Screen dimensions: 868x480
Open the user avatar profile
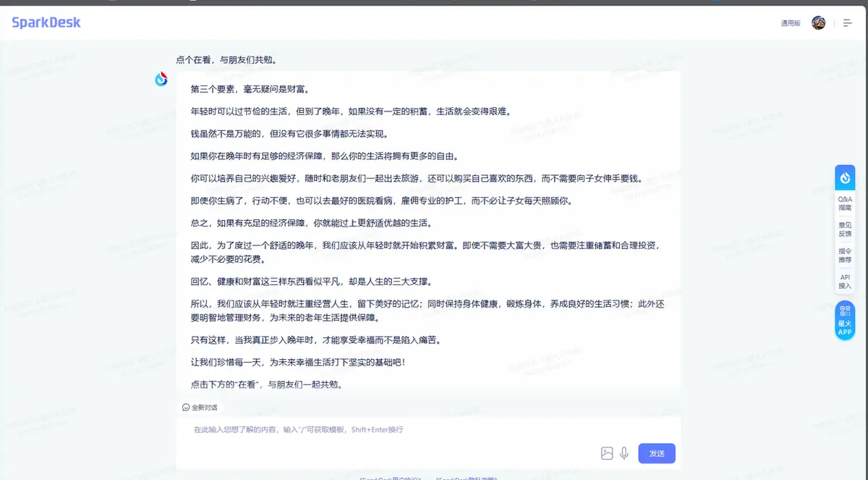point(819,23)
